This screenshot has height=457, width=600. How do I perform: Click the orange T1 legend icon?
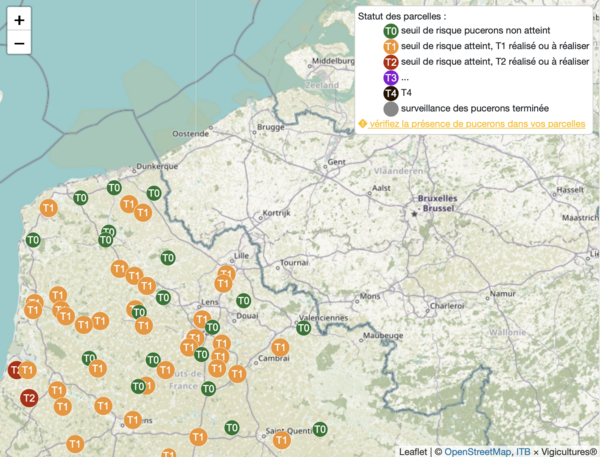[x=390, y=47]
